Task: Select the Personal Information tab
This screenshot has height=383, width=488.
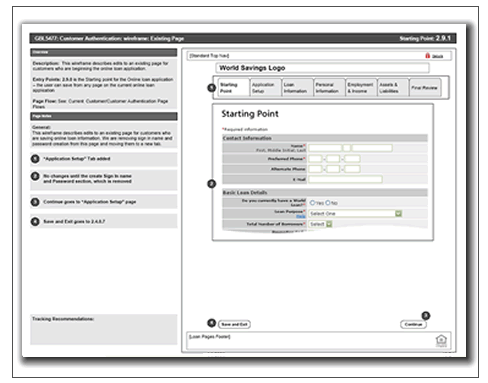Action: [x=329, y=88]
